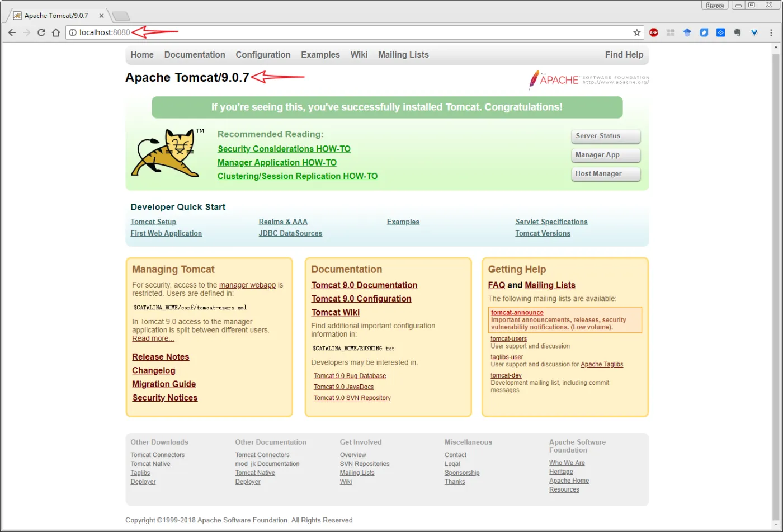
Task: Go to Home in the top navigation
Action: tap(142, 55)
